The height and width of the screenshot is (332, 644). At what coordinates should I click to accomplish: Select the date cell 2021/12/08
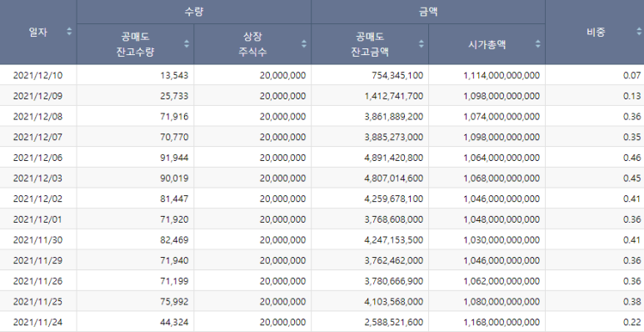coord(37,117)
